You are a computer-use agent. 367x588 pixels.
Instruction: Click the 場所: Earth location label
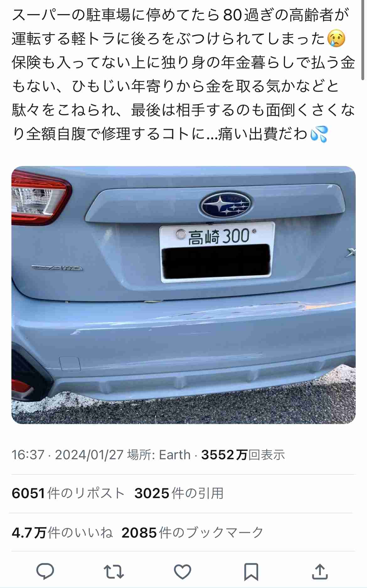[x=159, y=455]
